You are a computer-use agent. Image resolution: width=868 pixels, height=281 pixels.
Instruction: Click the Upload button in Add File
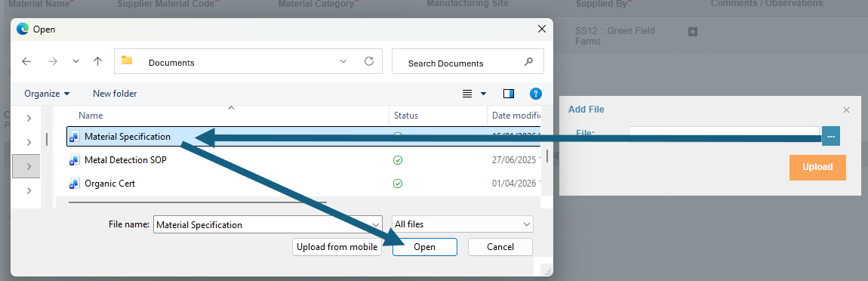[817, 168]
